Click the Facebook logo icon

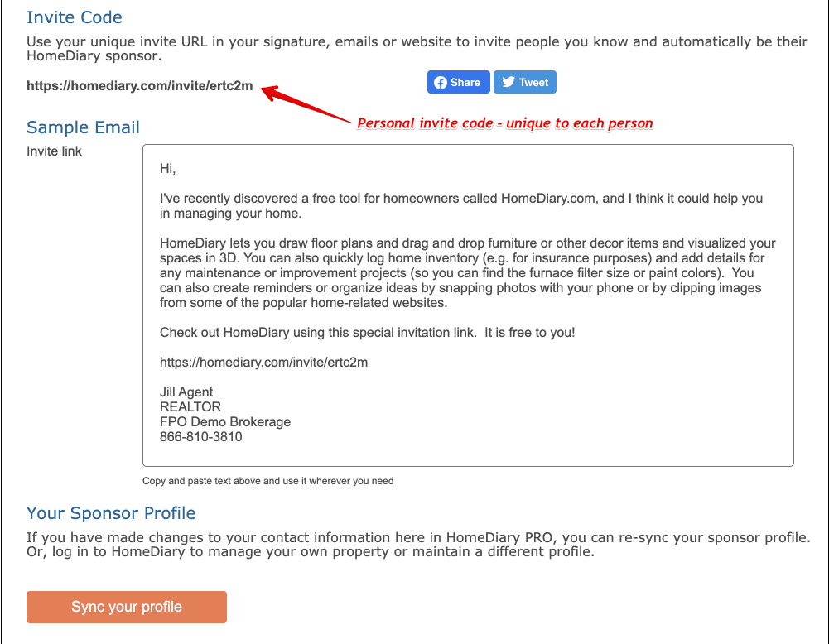pos(441,82)
